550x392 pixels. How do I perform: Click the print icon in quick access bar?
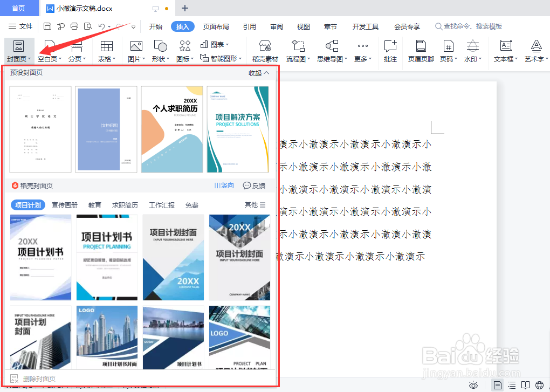(x=74, y=26)
